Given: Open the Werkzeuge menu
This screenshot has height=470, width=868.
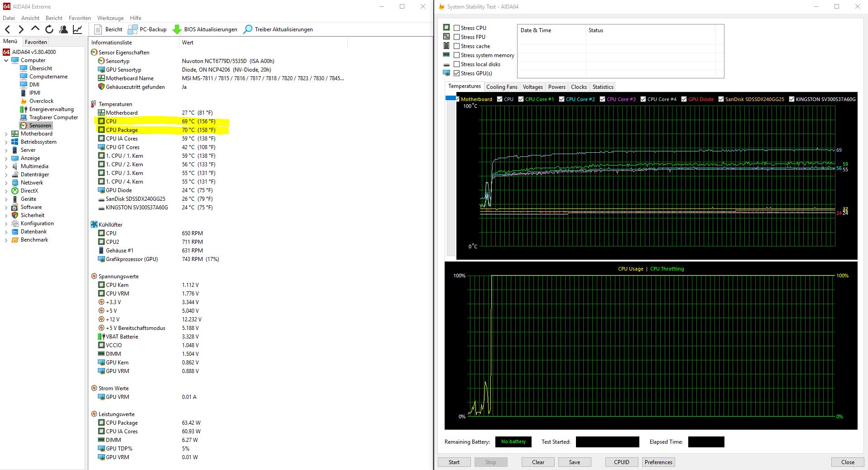Looking at the screenshot, I should 110,18.
